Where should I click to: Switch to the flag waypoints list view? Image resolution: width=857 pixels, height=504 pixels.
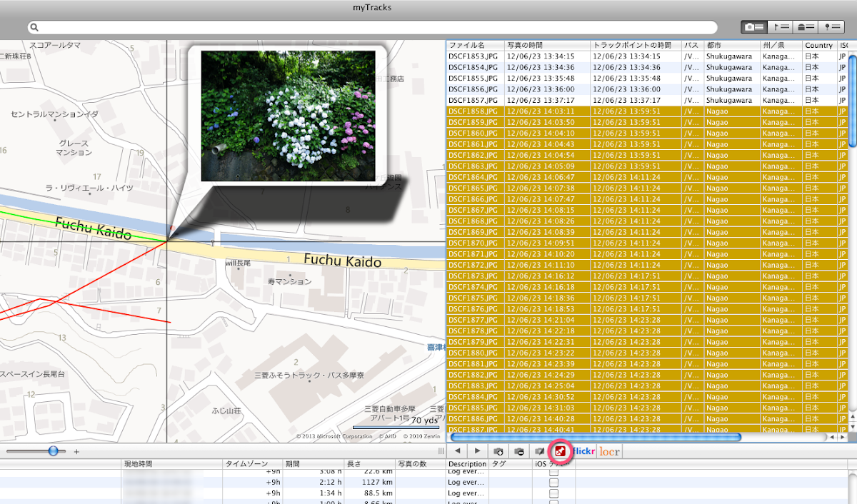pyautogui.click(x=781, y=26)
